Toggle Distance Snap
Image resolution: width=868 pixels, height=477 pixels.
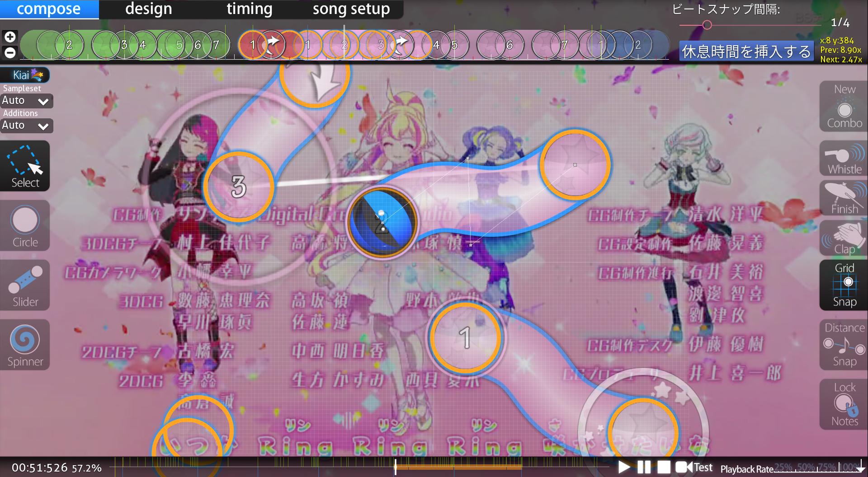(844, 345)
